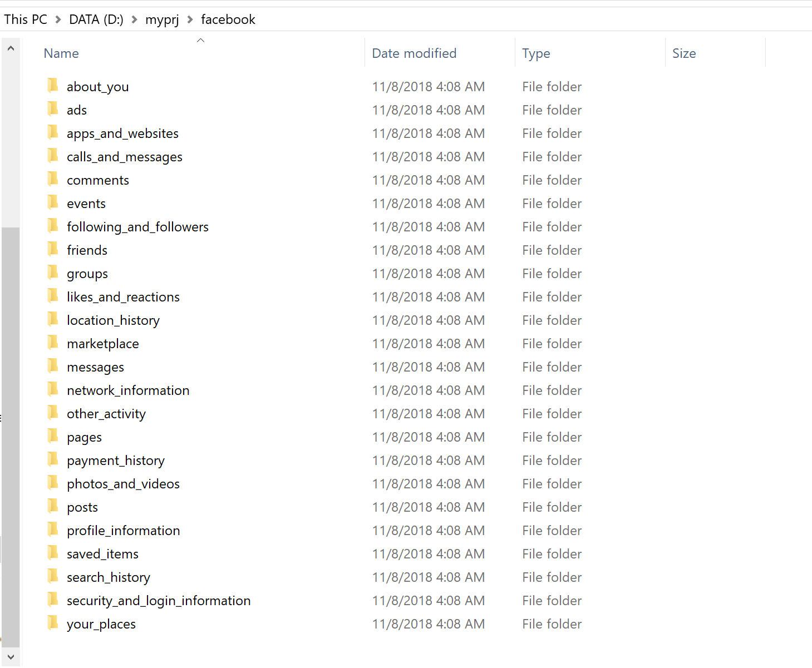Click the likes_and_reactions folder icon
This screenshot has width=812, height=668.
(53, 295)
